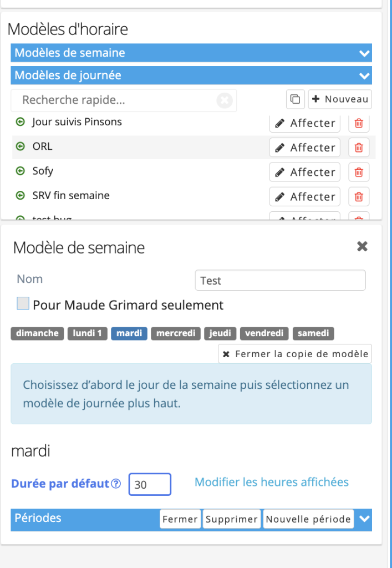Delete the ORL day model

pos(359,148)
